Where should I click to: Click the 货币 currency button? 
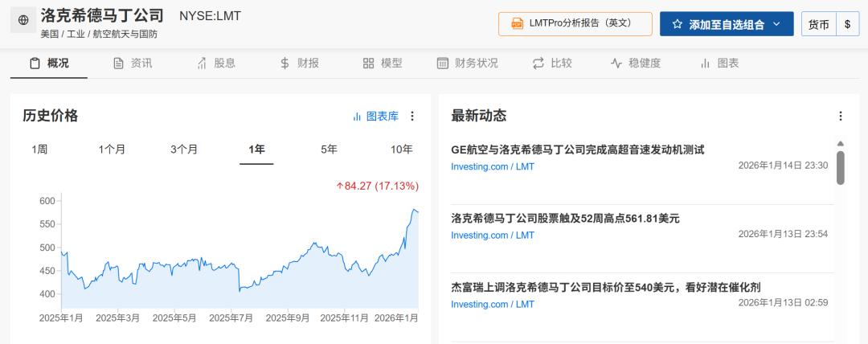pos(819,24)
